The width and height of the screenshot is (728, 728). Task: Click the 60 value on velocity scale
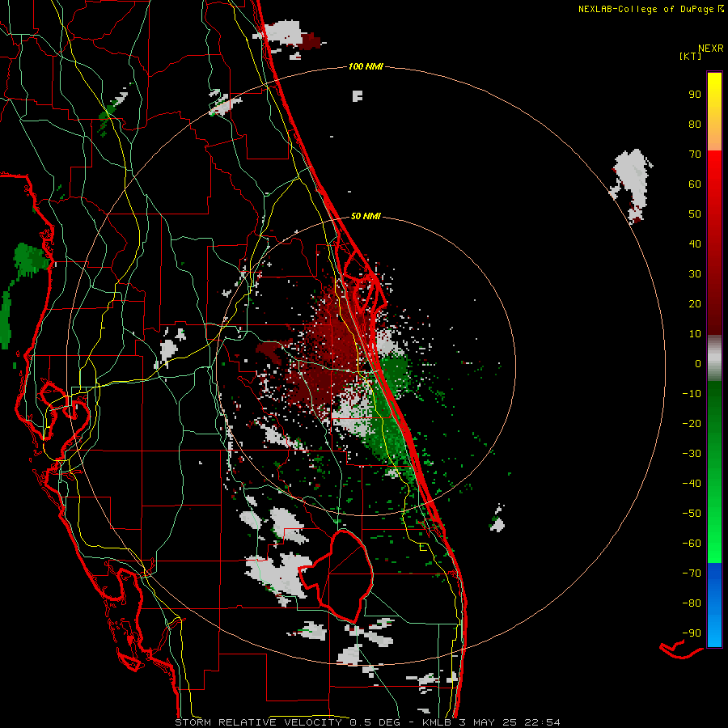coord(695,184)
